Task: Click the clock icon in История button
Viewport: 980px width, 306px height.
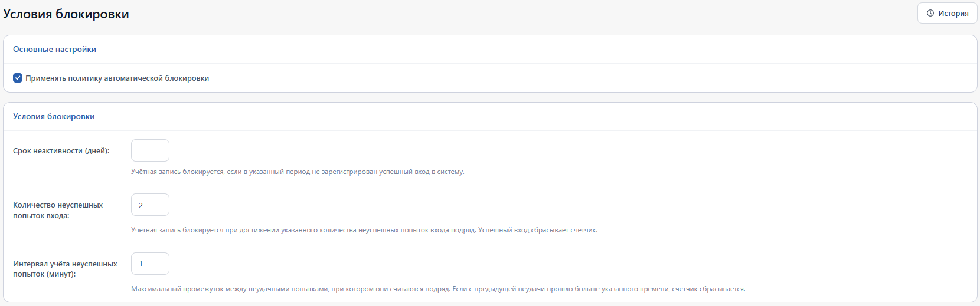Action: (x=930, y=13)
